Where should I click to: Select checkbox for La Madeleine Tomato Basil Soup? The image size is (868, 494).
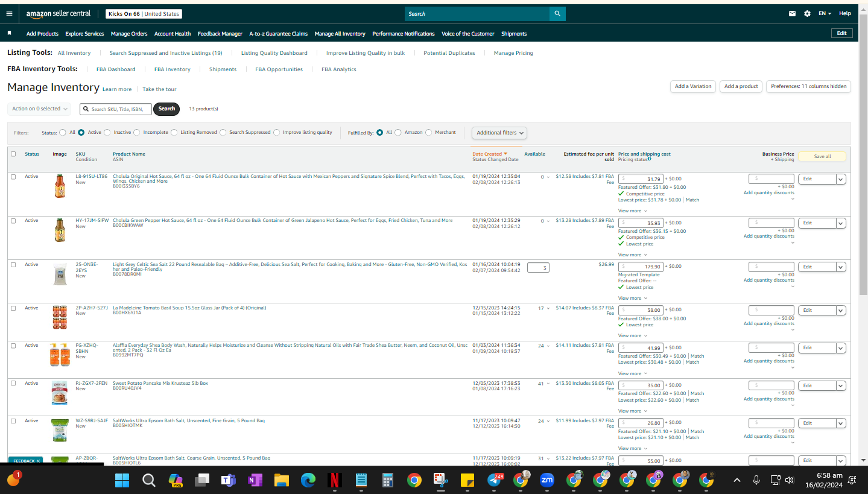pos(13,308)
